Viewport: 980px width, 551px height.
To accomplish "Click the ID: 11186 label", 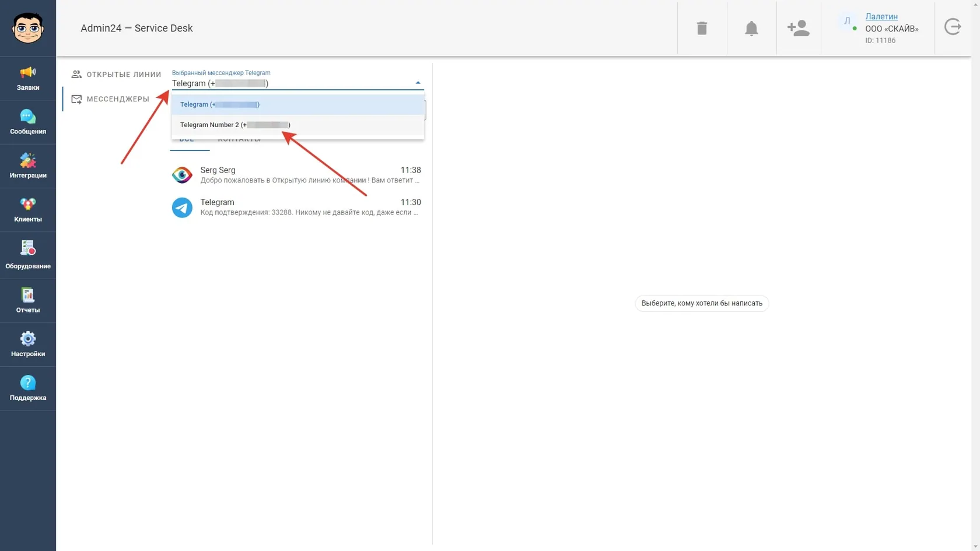I will point(880,40).
